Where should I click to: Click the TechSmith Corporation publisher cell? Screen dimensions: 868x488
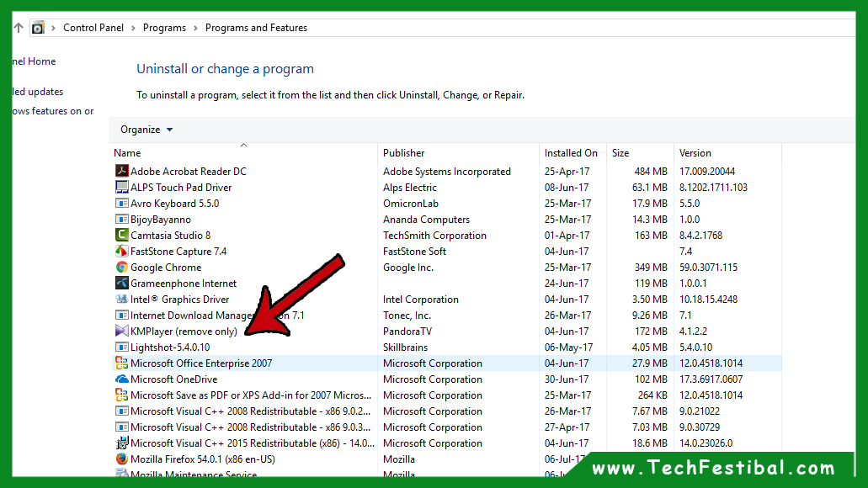coord(434,235)
